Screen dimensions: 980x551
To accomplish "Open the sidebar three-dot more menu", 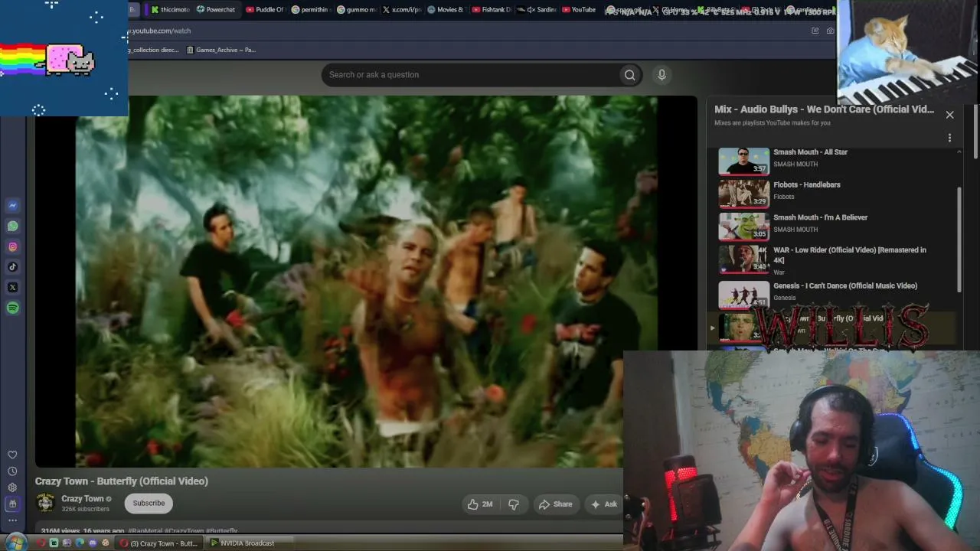I will tap(12, 520).
